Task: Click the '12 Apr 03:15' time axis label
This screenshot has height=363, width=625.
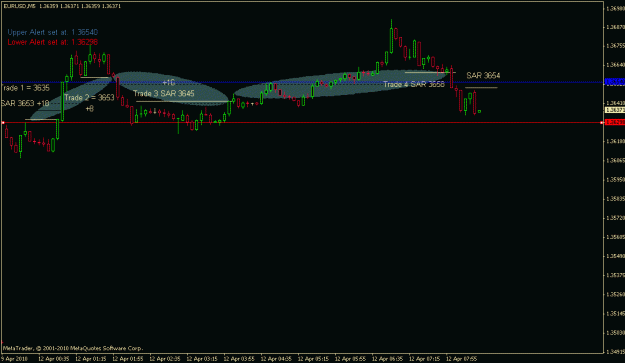Action: [202, 359]
